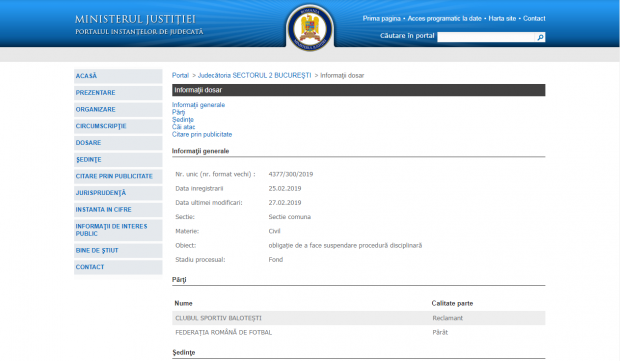620x361 pixels.
Task: Click the Romania Ministry of Justice emblem
Action: click(310, 29)
